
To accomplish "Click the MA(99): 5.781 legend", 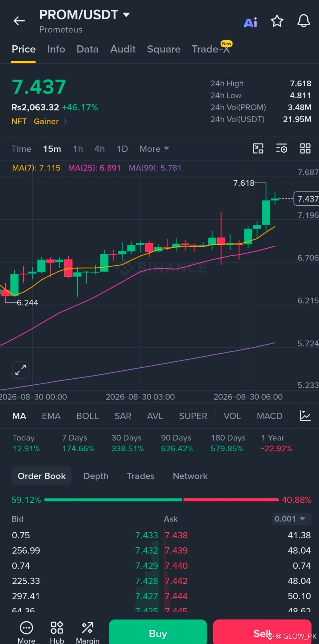I will (x=155, y=168).
